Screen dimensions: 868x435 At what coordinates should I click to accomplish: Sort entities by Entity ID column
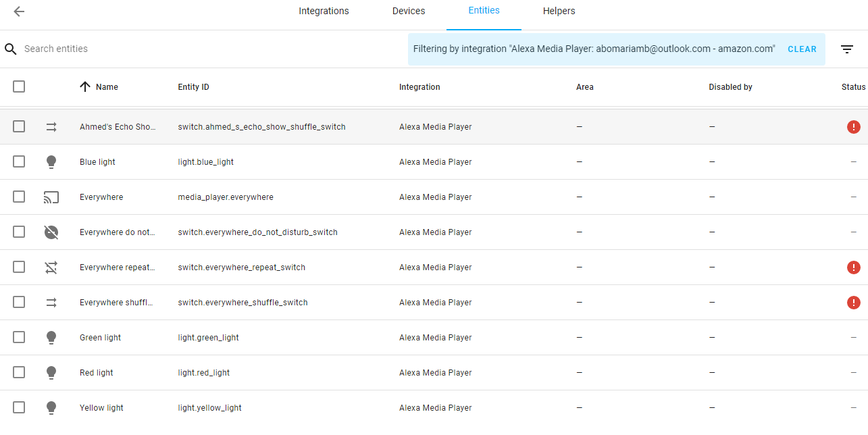click(193, 87)
